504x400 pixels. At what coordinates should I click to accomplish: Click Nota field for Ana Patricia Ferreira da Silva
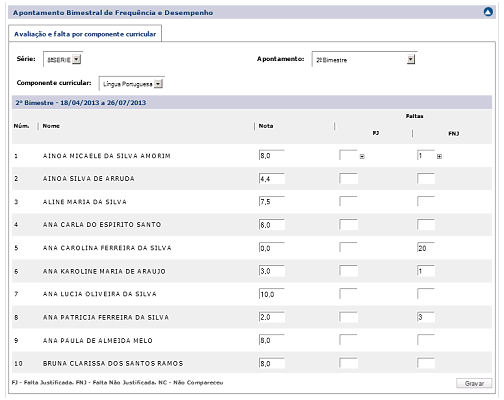pos(272,317)
